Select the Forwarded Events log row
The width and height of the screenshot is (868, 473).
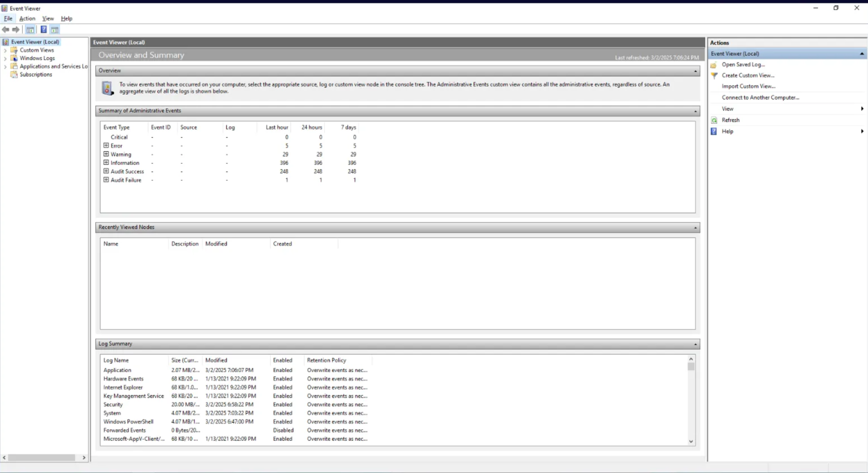(236, 430)
